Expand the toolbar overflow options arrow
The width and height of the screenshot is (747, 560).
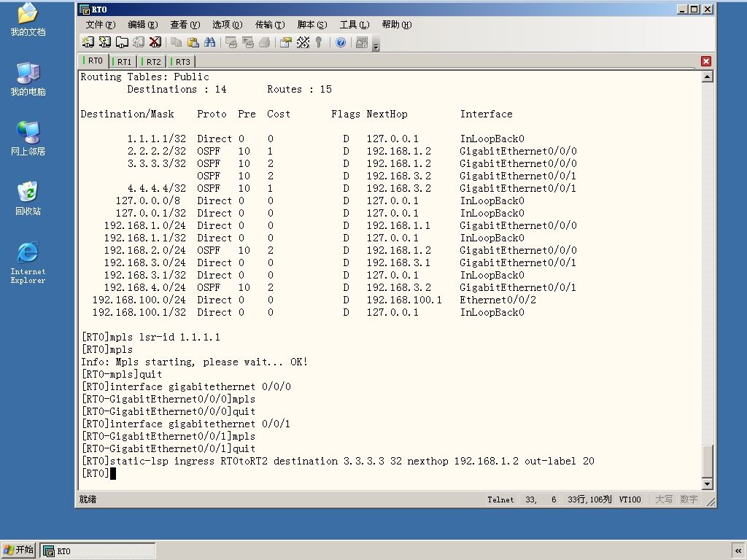tap(376, 46)
